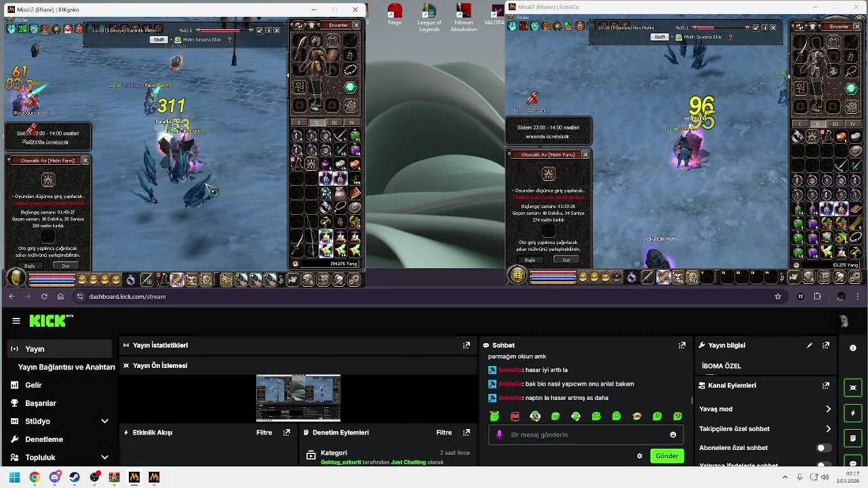Open the Windows Start menu
868x488 pixels.
pyautogui.click(x=14, y=477)
